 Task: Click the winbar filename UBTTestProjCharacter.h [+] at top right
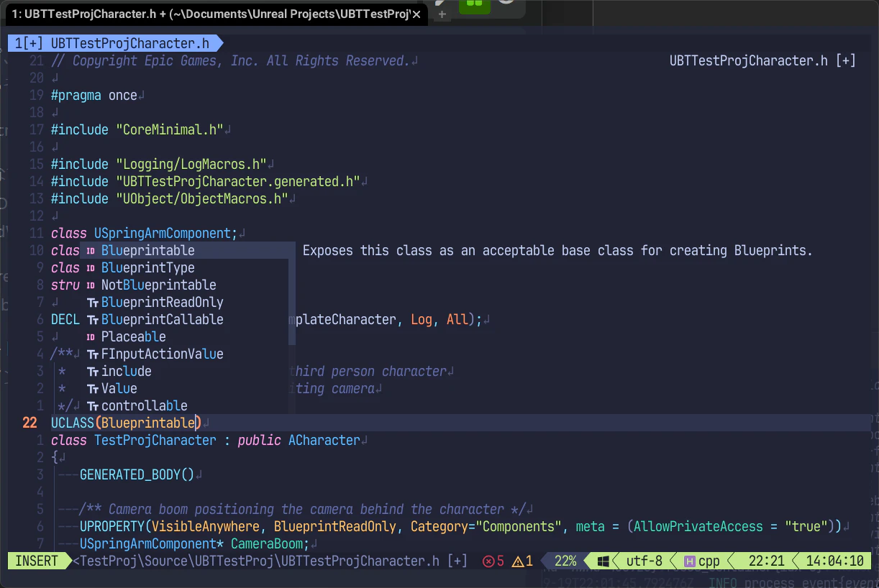(x=762, y=60)
